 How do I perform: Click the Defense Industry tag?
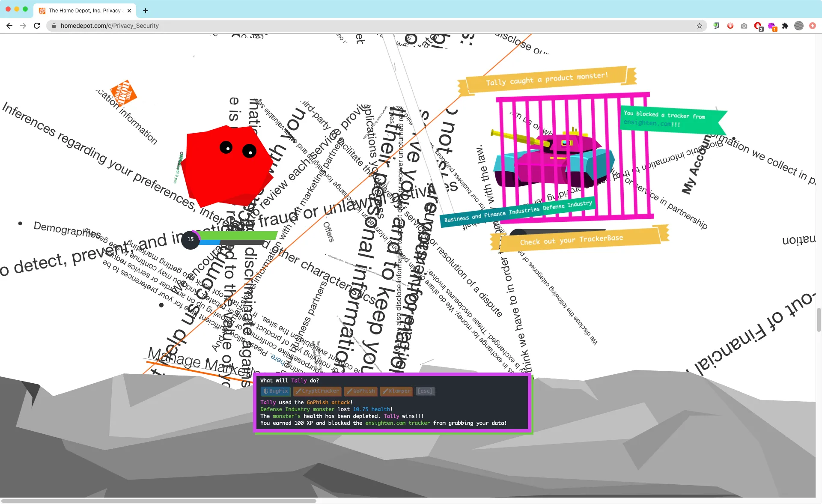pos(567,206)
